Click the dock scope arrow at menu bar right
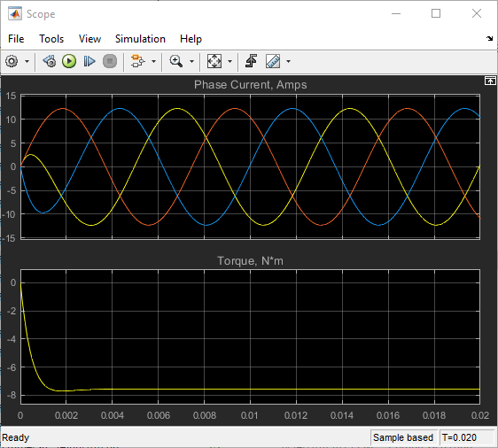The width and height of the screenshot is (498, 448). pyautogui.click(x=490, y=39)
